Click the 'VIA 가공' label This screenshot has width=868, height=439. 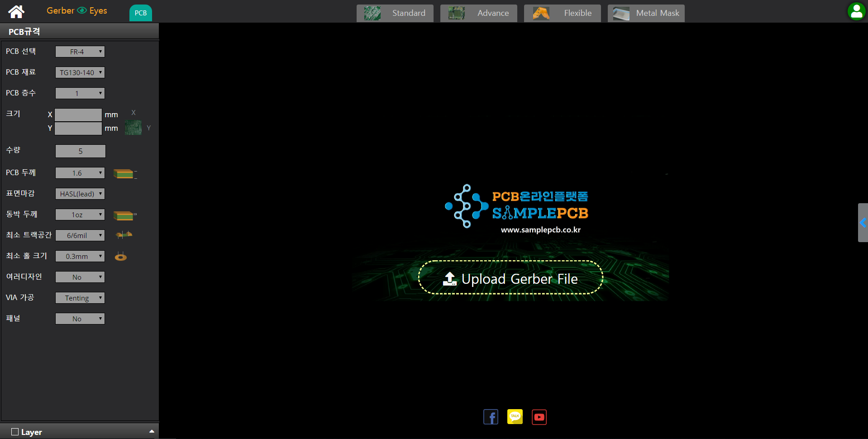20,297
